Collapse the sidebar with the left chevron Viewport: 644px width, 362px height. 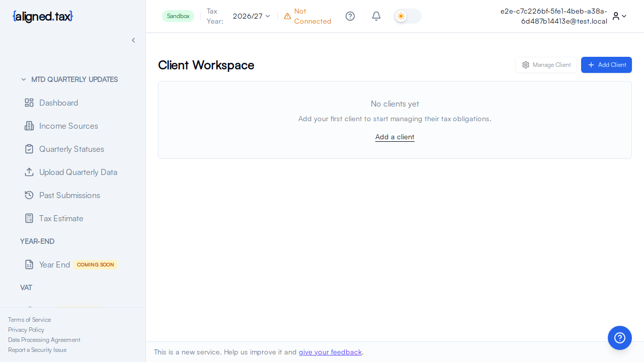(133, 40)
